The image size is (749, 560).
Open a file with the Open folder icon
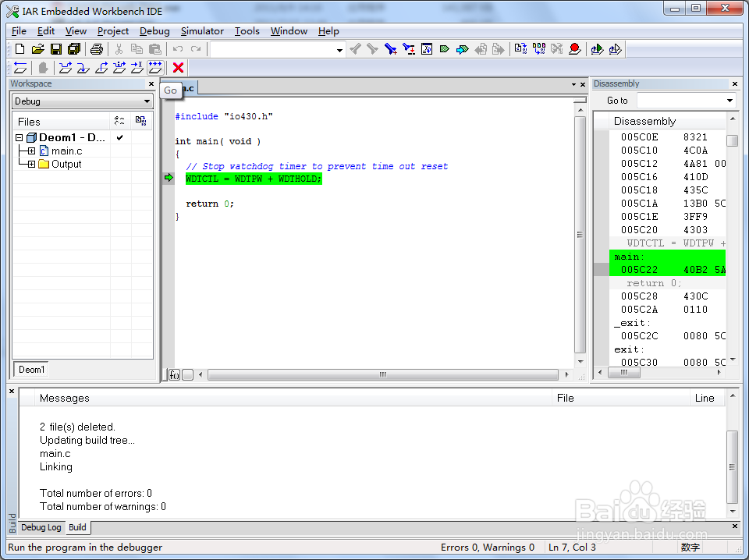(x=37, y=48)
